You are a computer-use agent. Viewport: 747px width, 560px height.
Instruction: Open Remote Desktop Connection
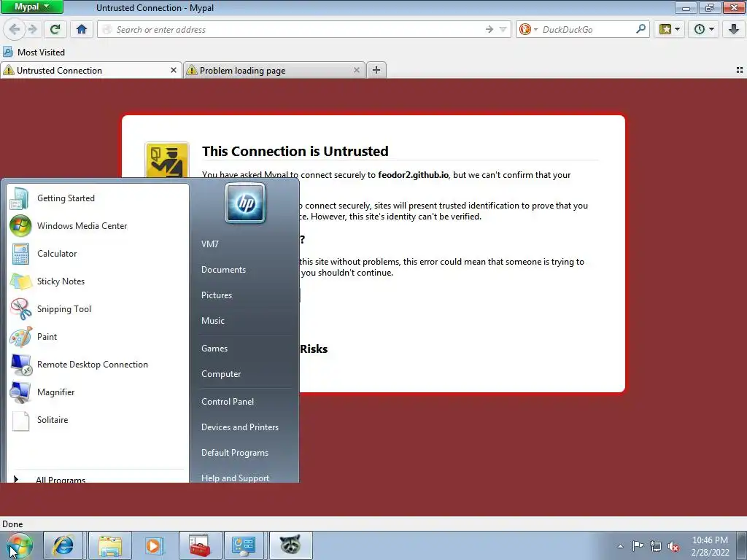coord(98,365)
